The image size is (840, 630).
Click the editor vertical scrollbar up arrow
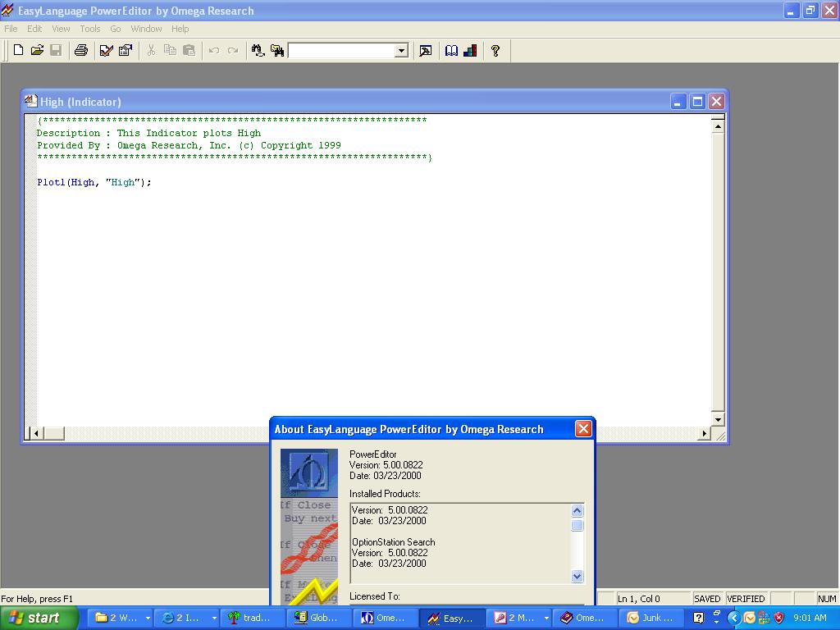click(x=718, y=126)
